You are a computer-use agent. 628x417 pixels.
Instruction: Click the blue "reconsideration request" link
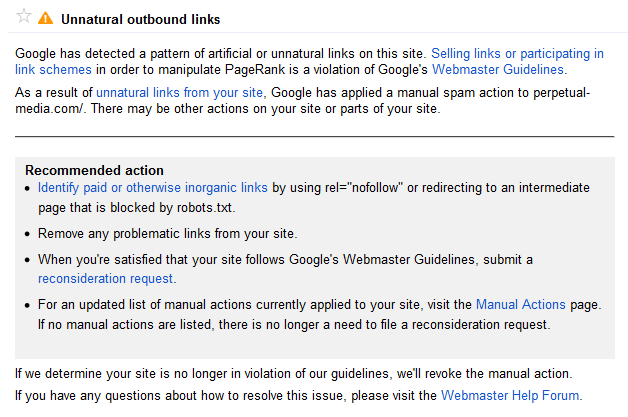click(105, 278)
